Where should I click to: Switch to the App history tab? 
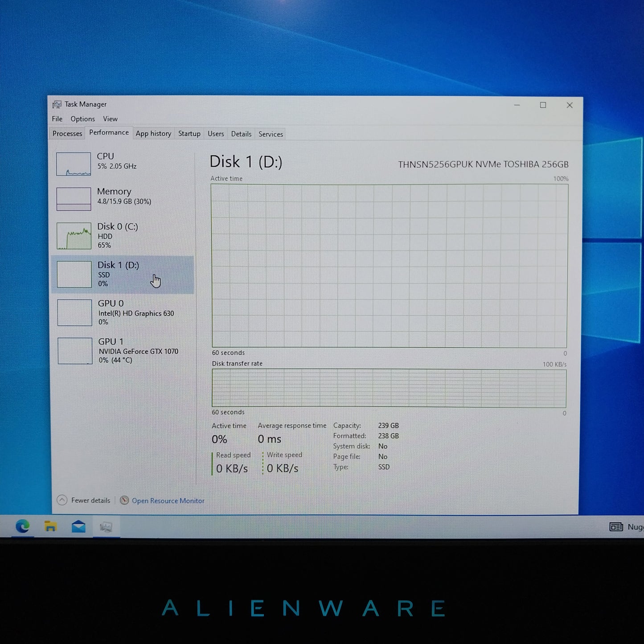pyautogui.click(x=153, y=134)
